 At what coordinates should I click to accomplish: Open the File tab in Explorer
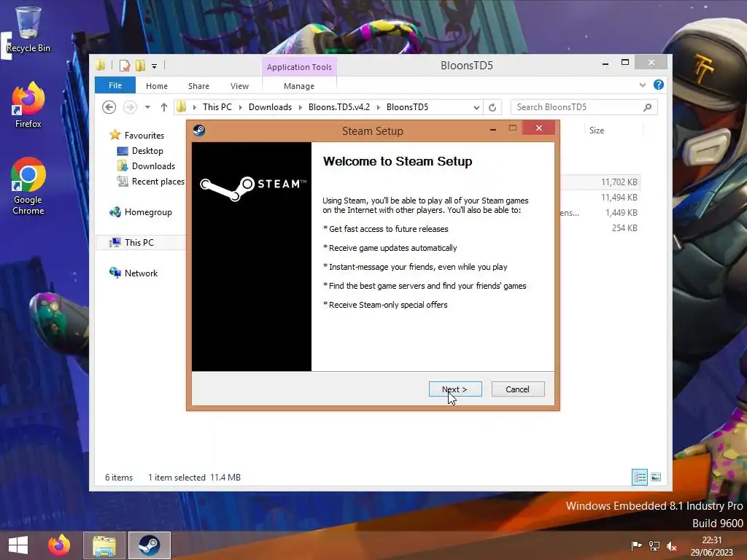[115, 85]
